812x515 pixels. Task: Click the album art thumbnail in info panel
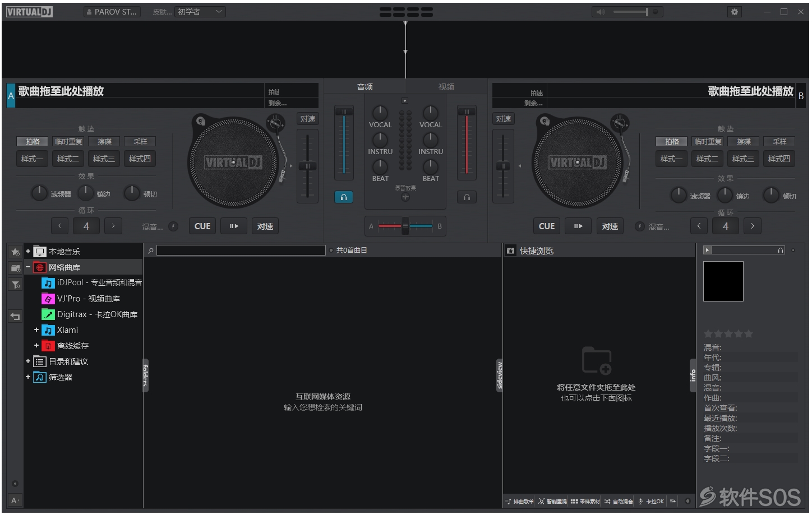723,281
